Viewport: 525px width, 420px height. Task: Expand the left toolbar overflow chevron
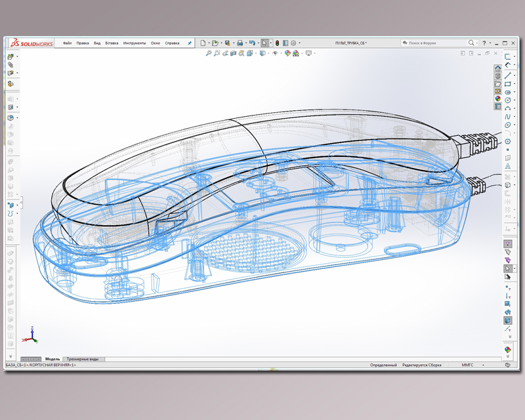click(x=10, y=356)
